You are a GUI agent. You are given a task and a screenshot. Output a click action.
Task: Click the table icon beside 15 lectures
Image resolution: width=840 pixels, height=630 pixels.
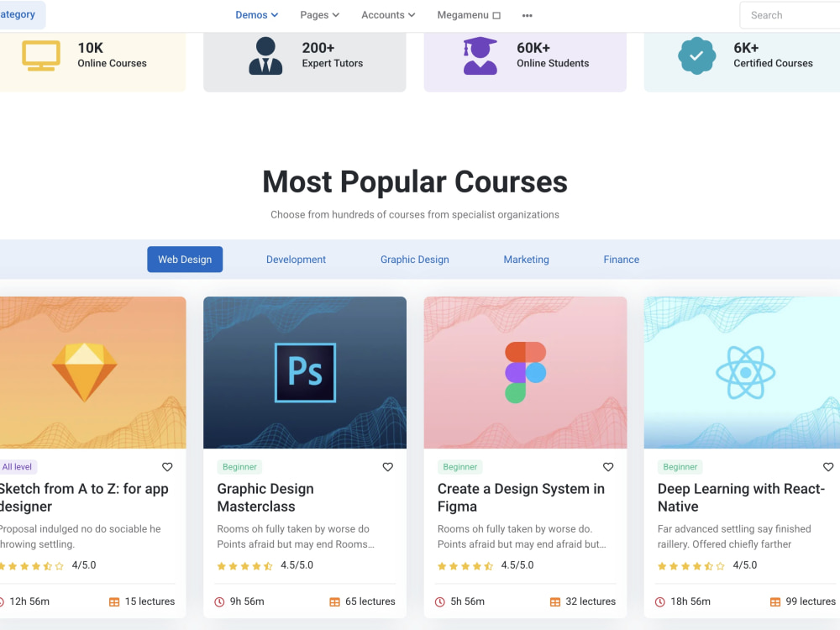(114, 601)
